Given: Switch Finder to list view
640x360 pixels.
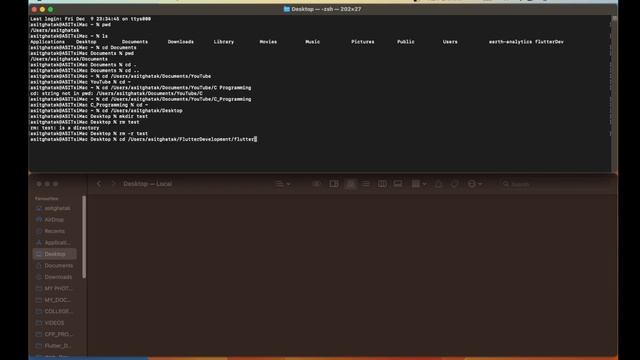Looking at the screenshot, I should pyautogui.click(x=366, y=184).
